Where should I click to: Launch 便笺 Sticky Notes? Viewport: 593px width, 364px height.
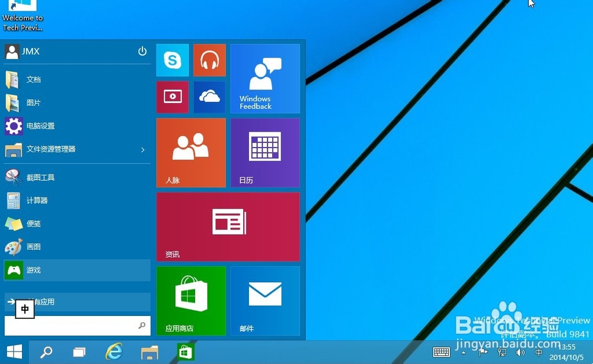77,223
